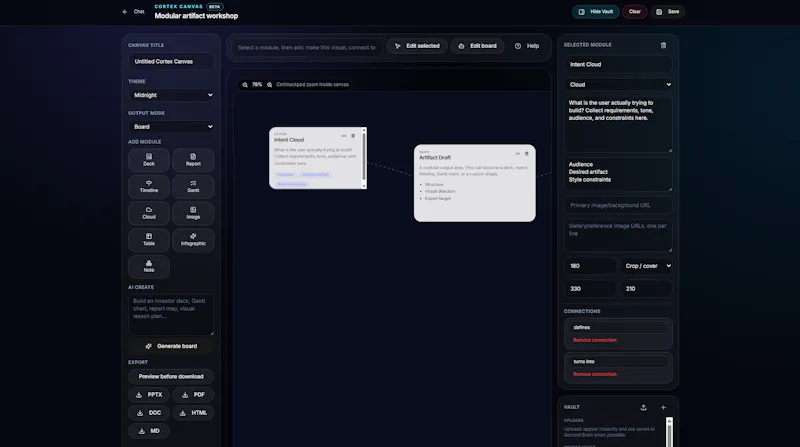This screenshot has height=447, width=800.
Task: Save the canvas
Action: pos(667,12)
